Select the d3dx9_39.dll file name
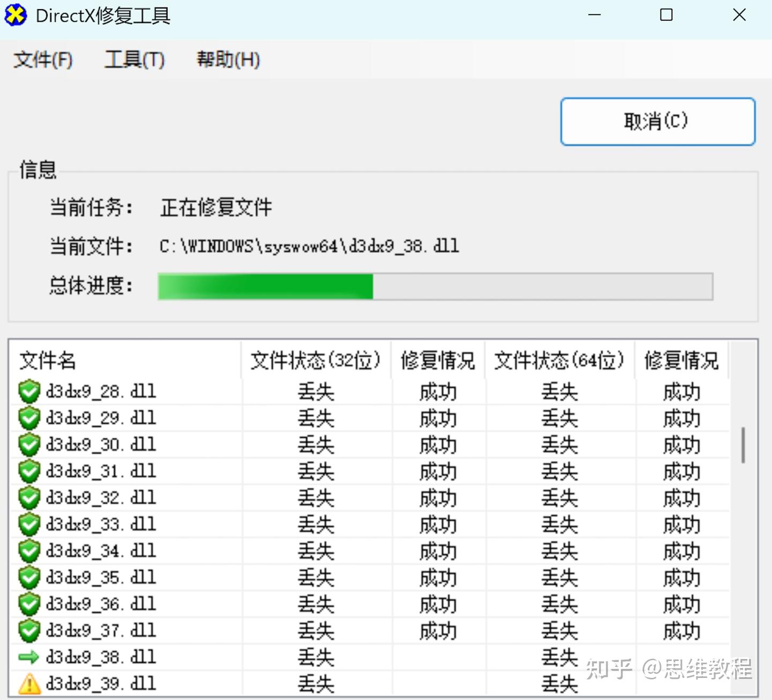The width and height of the screenshot is (772, 700). 101,684
